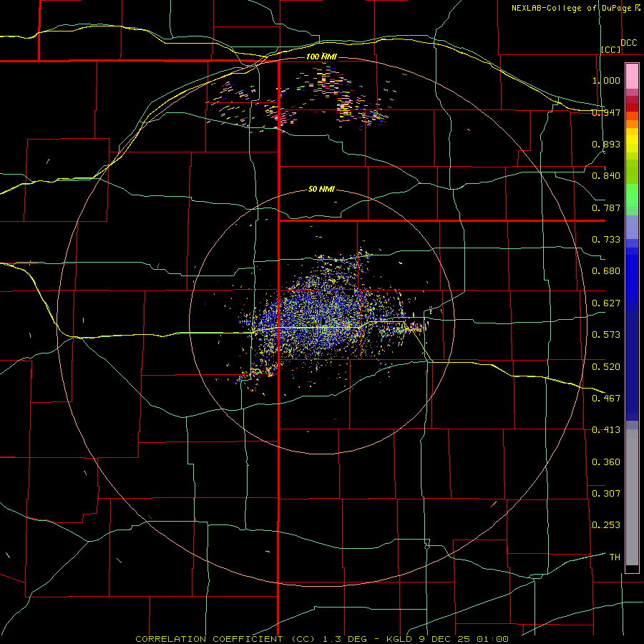Click the 0.840 value on color scale

pos(606,176)
